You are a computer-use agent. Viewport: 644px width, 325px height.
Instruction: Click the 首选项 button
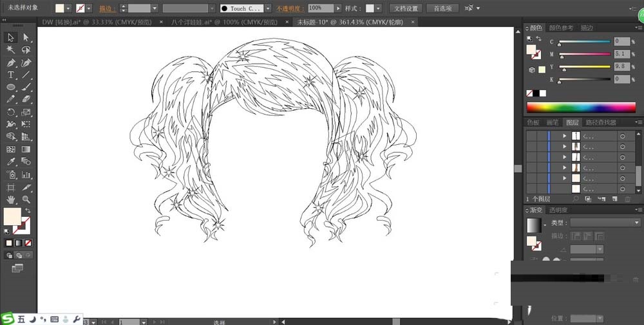tap(442, 8)
